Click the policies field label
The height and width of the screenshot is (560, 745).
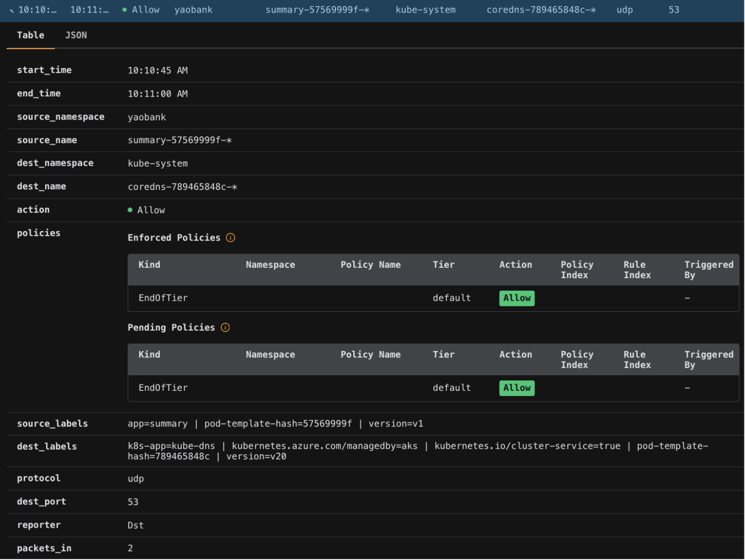point(38,233)
